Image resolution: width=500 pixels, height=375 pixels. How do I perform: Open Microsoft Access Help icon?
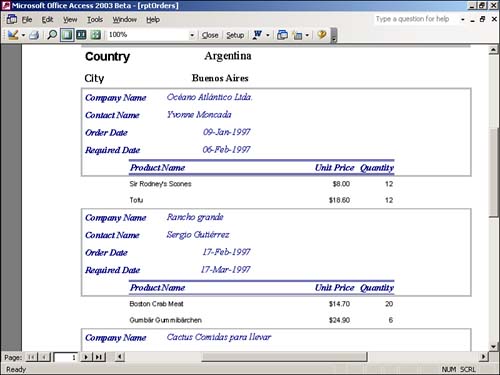[x=322, y=34]
